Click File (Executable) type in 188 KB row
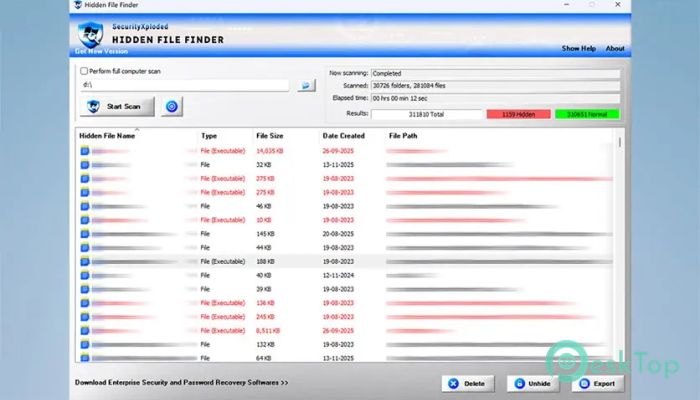700x400 pixels. pos(223,262)
